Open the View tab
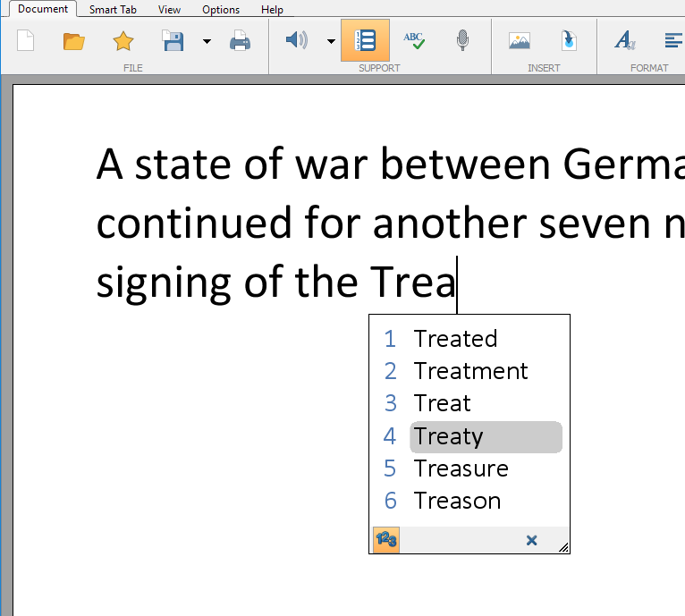This screenshot has height=616, width=685. [x=169, y=10]
